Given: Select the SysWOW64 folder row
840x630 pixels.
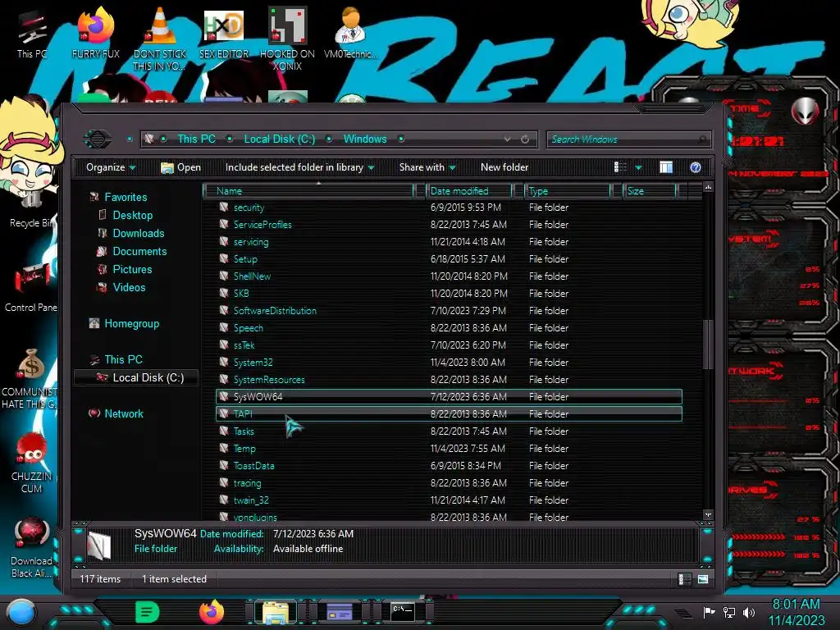Looking at the screenshot, I should point(449,397).
